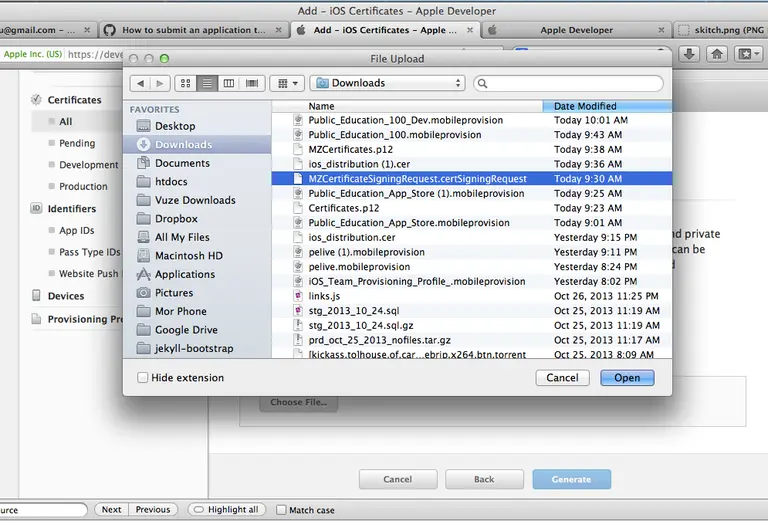
Task: Open App IDs under Identifiers
Action: pyautogui.click(x=76, y=230)
